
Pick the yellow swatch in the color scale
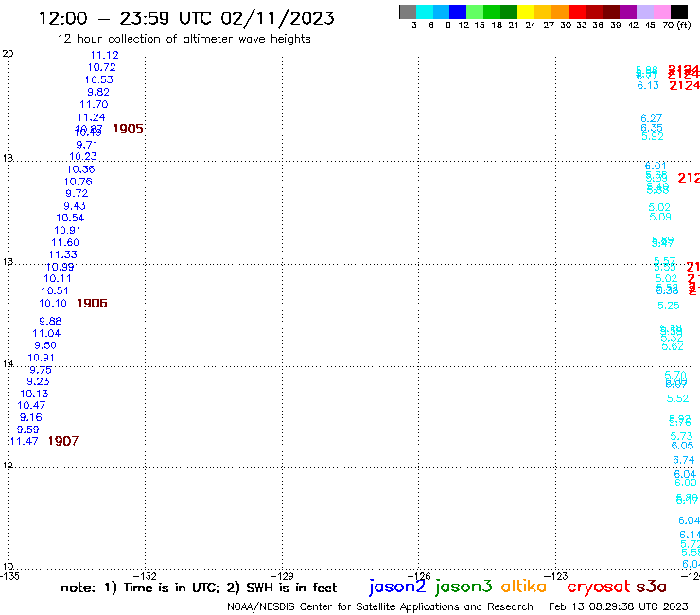[526, 11]
